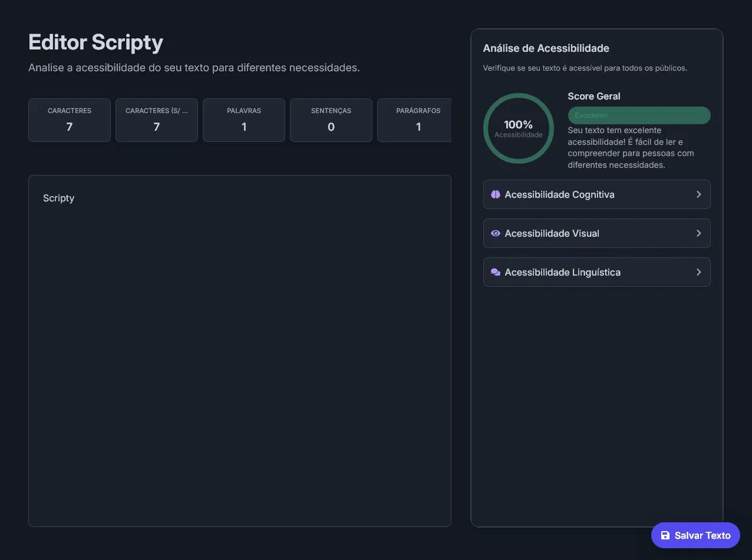Select the Palavras stat card

[244, 120]
